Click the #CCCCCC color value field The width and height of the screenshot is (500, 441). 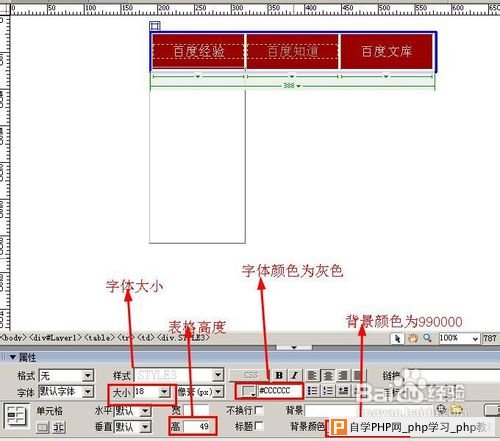click(x=280, y=391)
